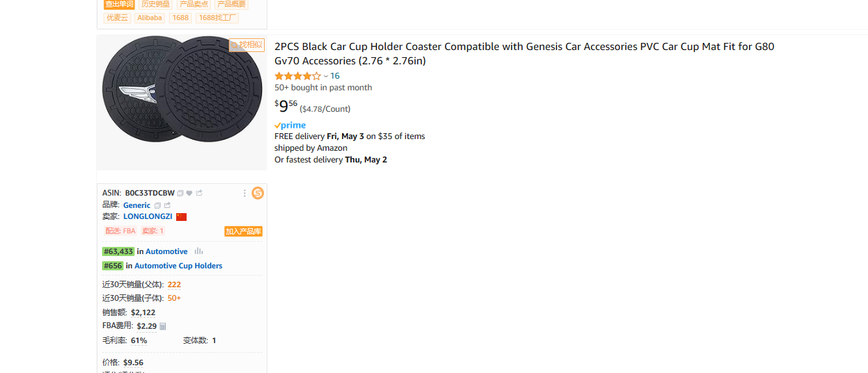Click the 加入产品库 add to library button
Screen dimensions: 868x373
(x=244, y=231)
